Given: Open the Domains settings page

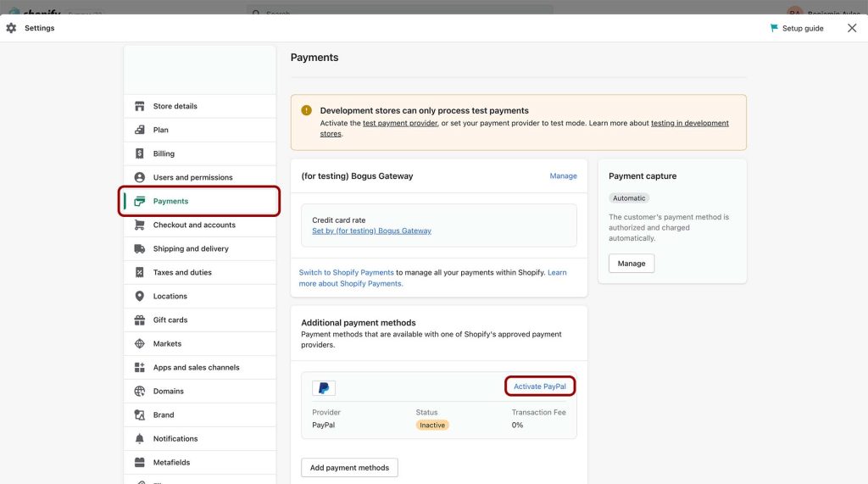Looking at the screenshot, I should tap(169, 391).
